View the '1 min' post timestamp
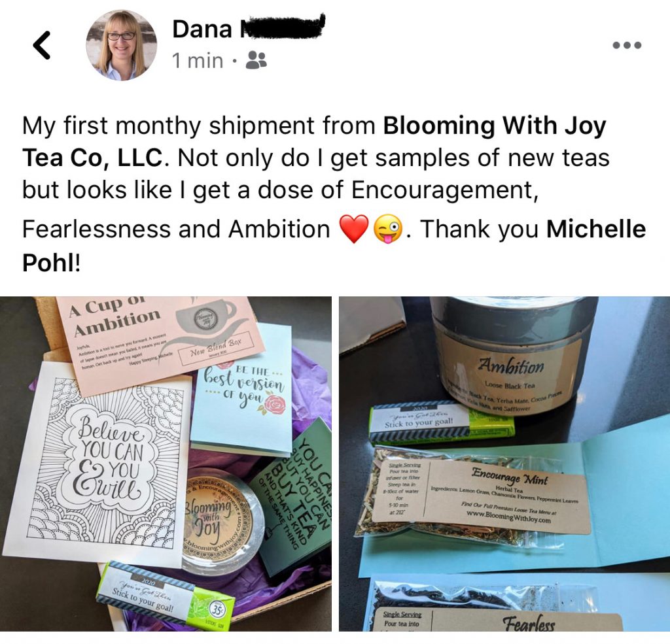The height and width of the screenshot is (644, 670). 198,61
